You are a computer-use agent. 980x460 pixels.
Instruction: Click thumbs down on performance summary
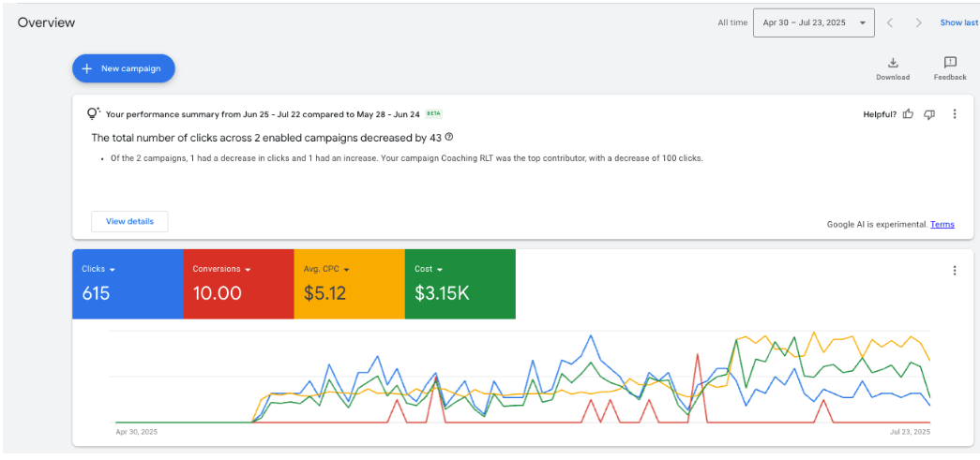pos(929,114)
